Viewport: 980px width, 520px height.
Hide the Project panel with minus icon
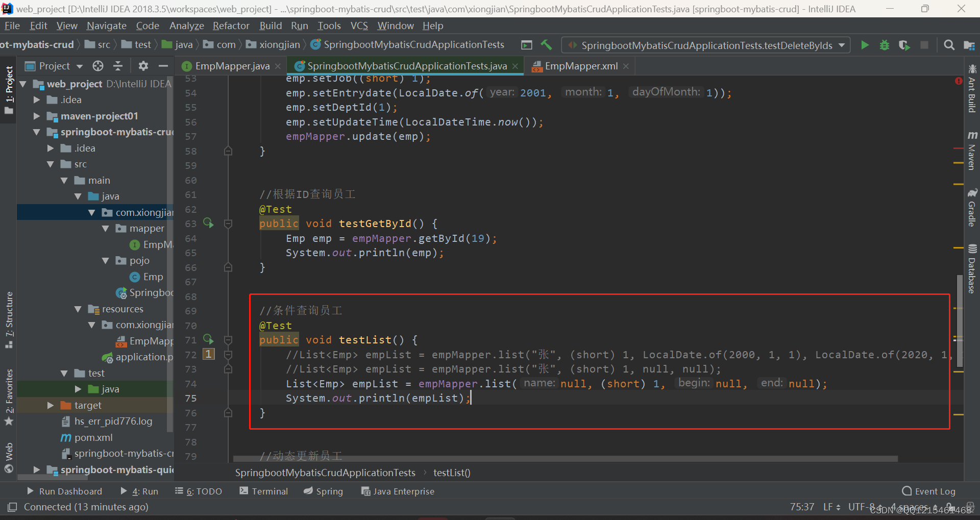[x=163, y=66]
